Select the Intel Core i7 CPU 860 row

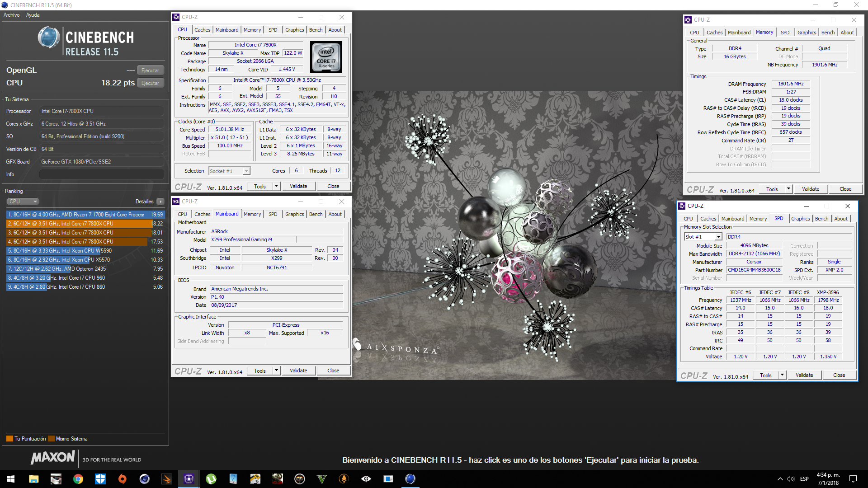85,287
